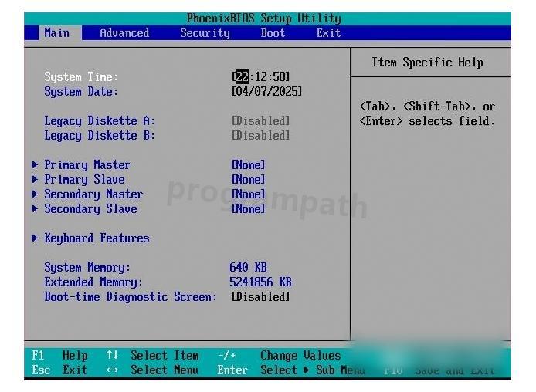Click the up/down arrows Select Item icon
The height and width of the screenshot is (392, 536).
(113, 356)
